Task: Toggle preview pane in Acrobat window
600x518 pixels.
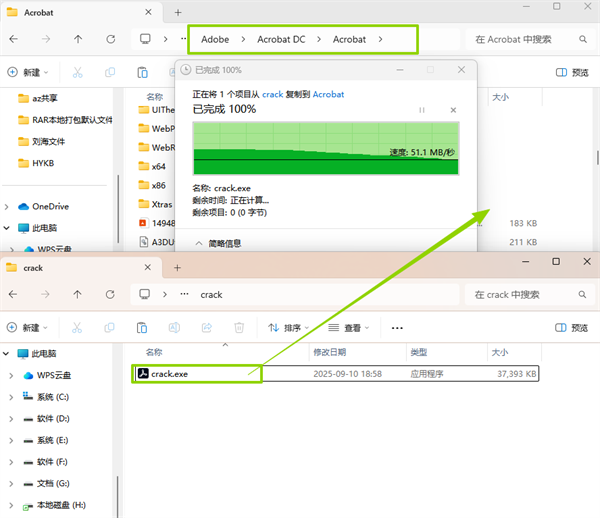Action: [572, 72]
